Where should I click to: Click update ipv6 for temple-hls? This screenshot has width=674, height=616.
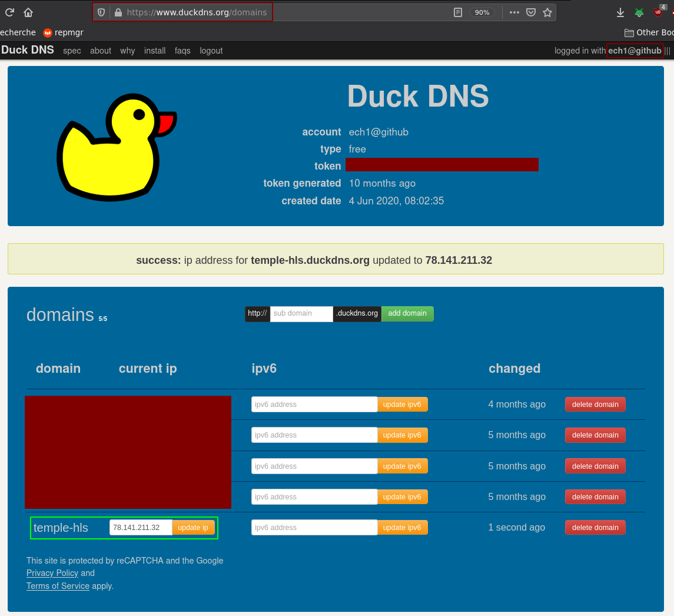tap(402, 528)
